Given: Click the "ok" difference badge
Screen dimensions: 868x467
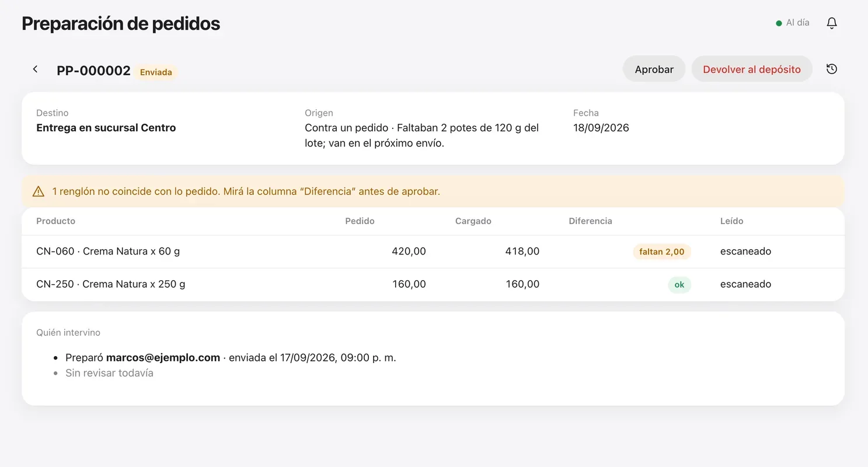Looking at the screenshot, I should [x=679, y=285].
